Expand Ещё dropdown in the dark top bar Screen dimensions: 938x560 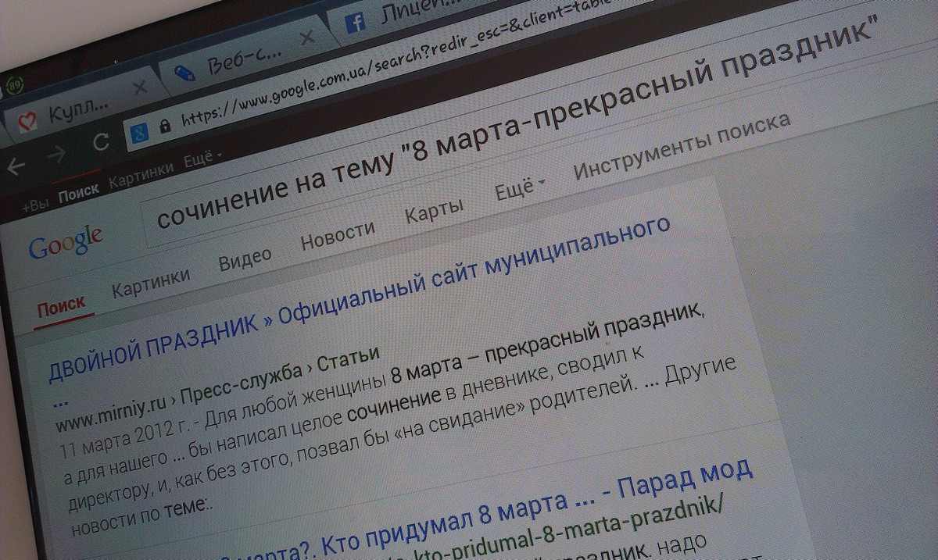pyautogui.click(x=202, y=159)
